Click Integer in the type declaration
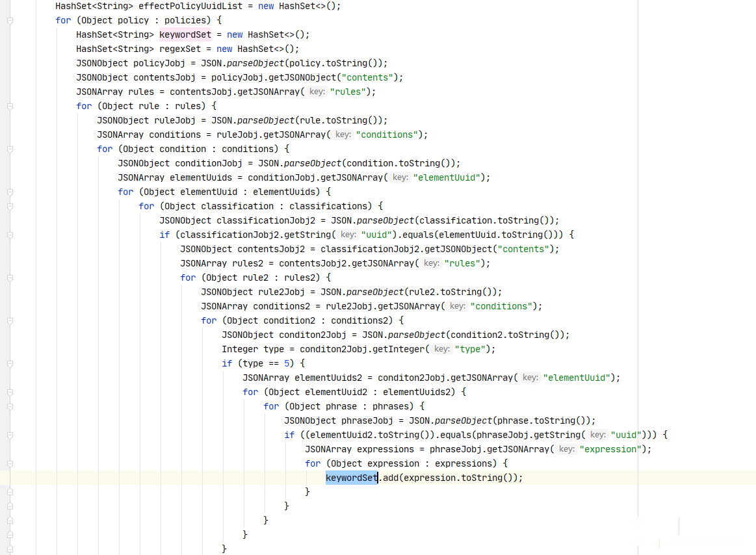Viewport: 756px width, 555px height. (x=240, y=349)
